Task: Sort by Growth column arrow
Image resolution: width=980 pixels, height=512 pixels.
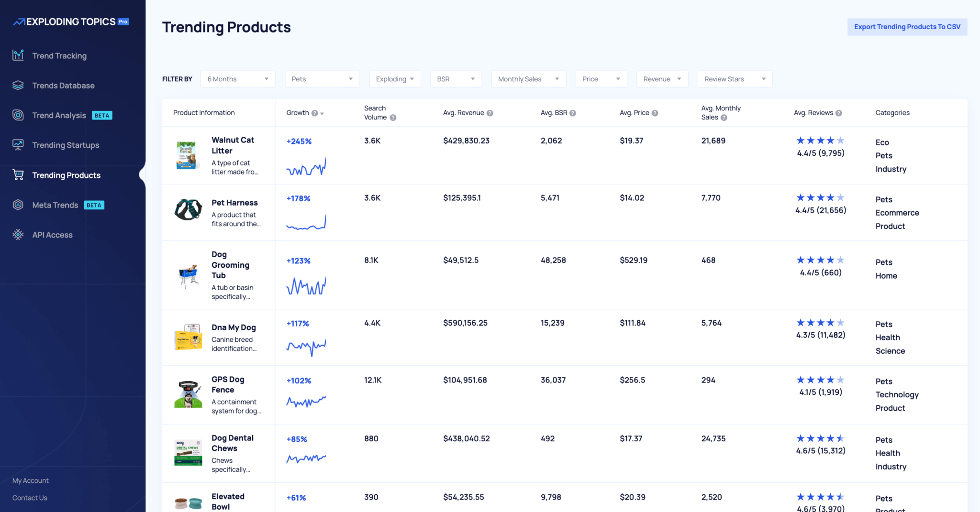Action: click(322, 114)
